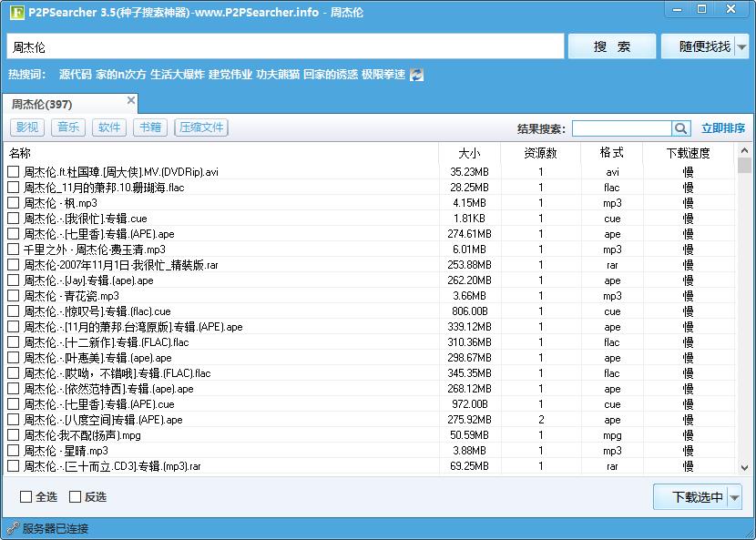Sort by the 格式 column header
This screenshot has height=540, width=756.
tap(612, 153)
